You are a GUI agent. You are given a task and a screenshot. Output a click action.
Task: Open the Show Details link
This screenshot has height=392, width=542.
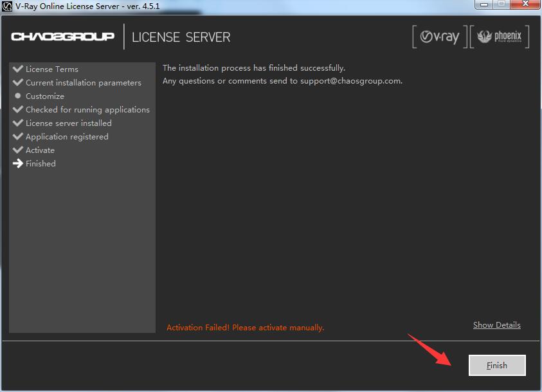click(497, 325)
